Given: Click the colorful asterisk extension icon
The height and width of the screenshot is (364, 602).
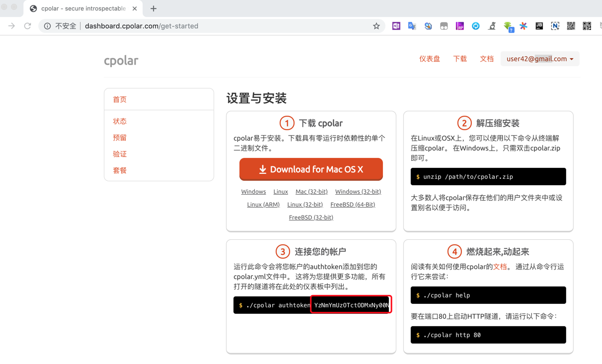Looking at the screenshot, I should click(x=524, y=26).
